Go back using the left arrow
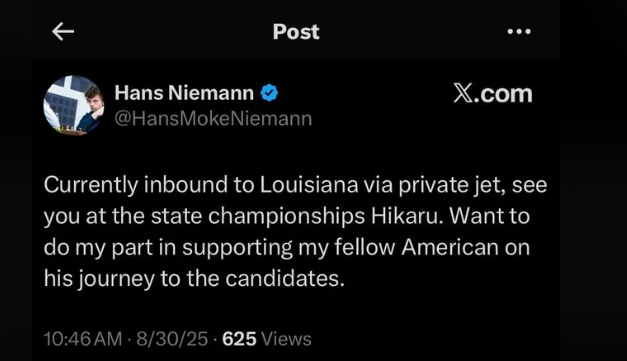Image resolution: width=627 pixels, height=361 pixels. coord(63,32)
